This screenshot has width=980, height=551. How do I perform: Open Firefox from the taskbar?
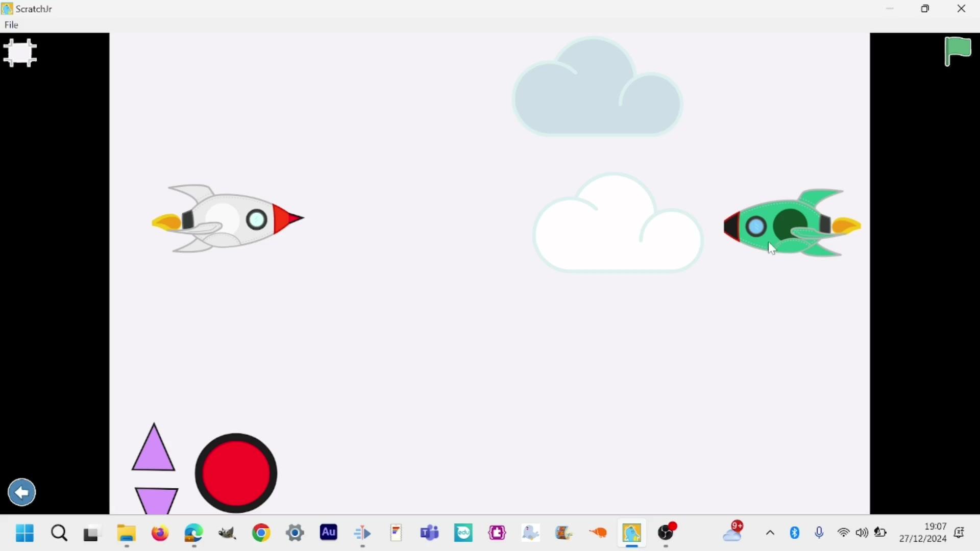point(160,534)
